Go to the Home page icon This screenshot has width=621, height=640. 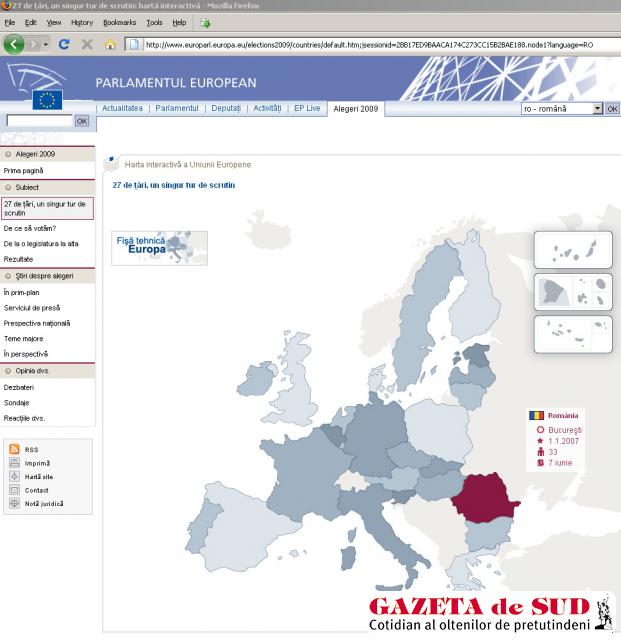click(x=110, y=44)
